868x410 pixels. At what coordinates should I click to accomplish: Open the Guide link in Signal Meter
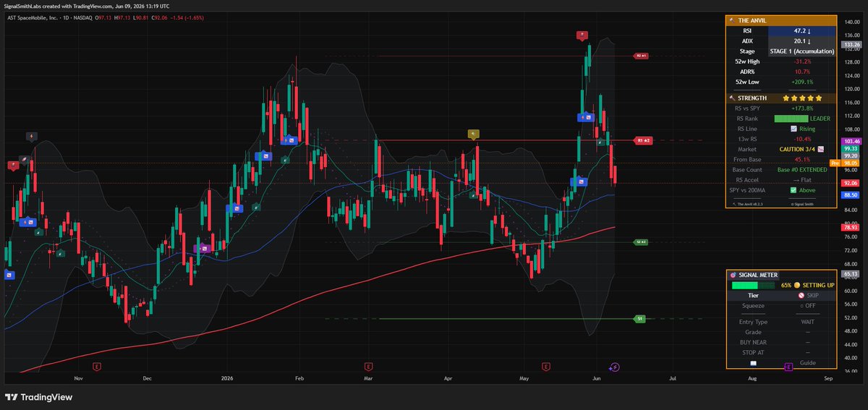click(x=807, y=363)
